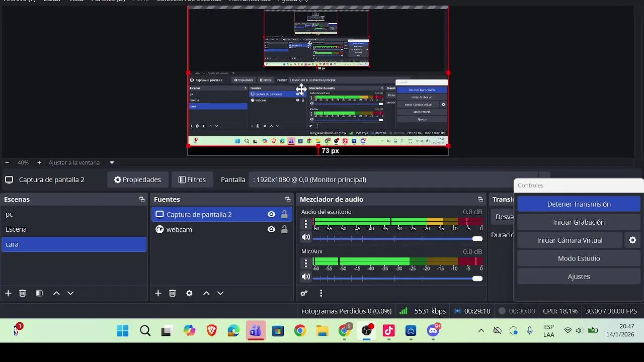Enable Modo Estudio
The height and width of the screenshot is (362, 644).
[x=579, y=258]
